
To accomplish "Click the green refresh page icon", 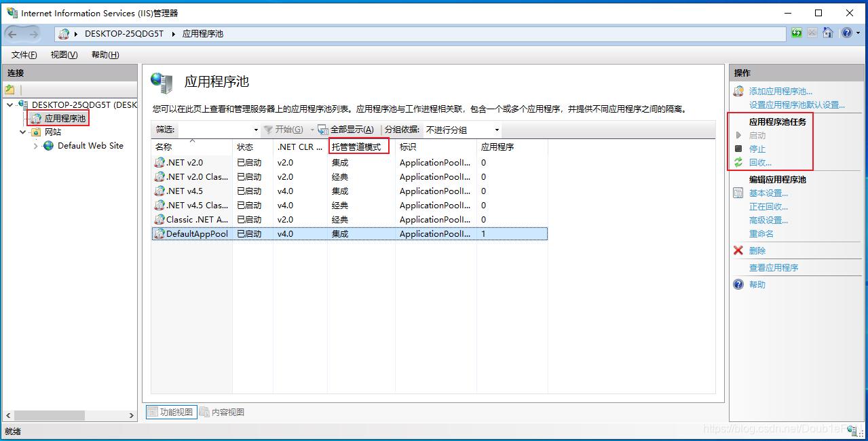I will (797, 33).
